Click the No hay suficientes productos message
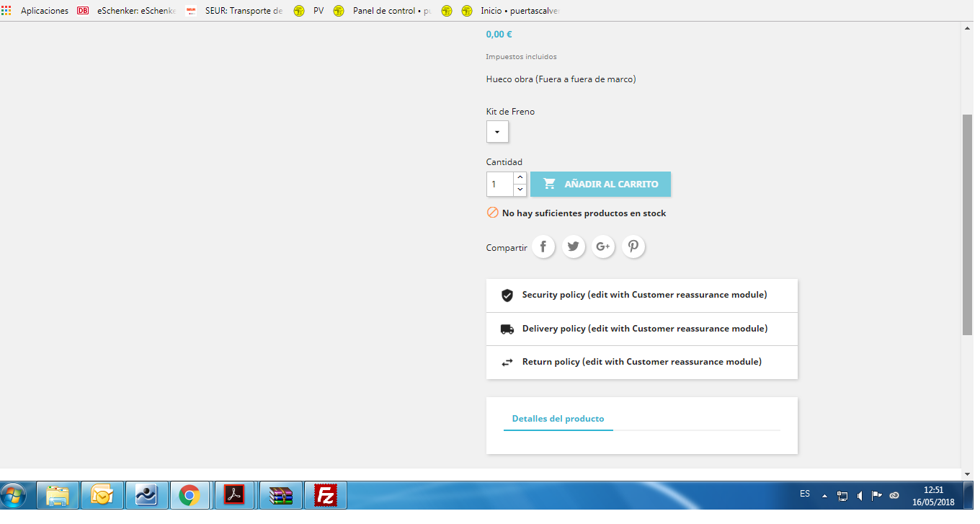Viewport: 980px width, 524px height. 584,213
